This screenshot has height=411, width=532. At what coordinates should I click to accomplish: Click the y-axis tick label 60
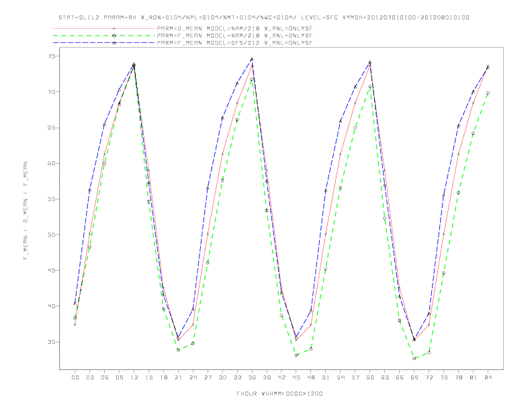click(51, 163)
